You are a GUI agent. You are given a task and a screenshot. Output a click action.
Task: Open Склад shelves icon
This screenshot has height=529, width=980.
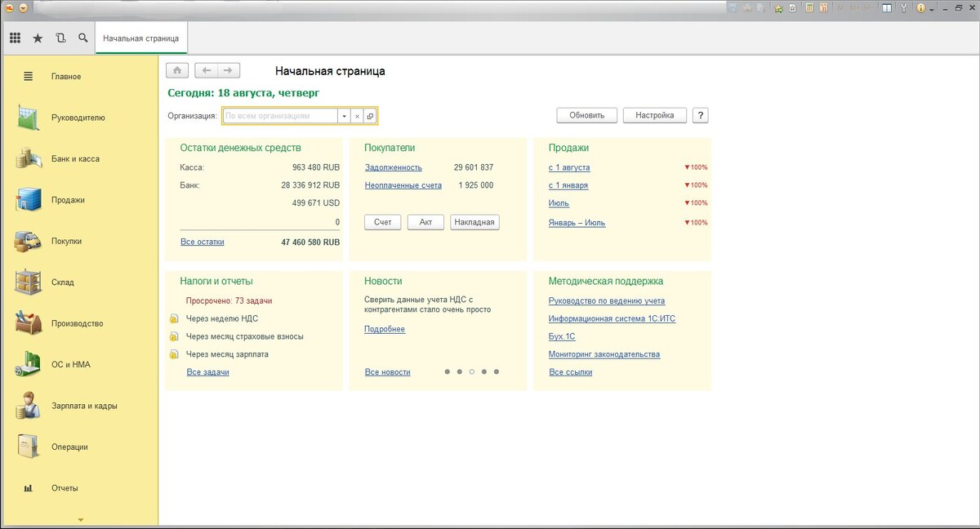[29, 282]
